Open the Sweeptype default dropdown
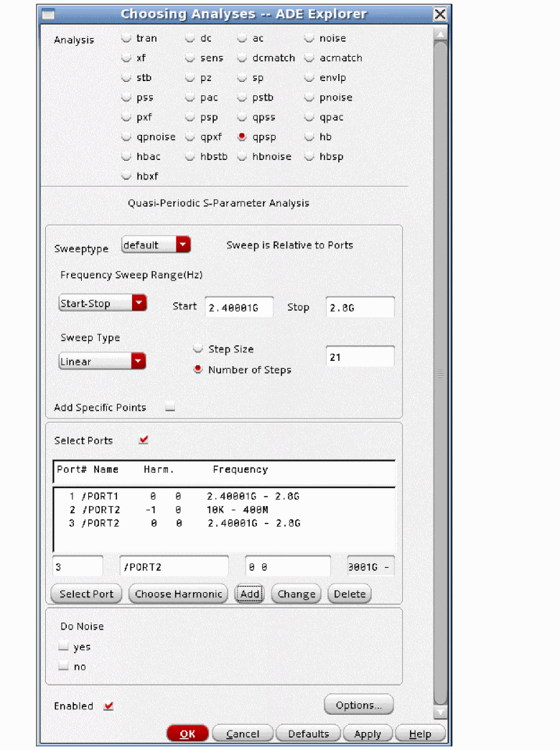The image size is (560, 750). [156, 245]
